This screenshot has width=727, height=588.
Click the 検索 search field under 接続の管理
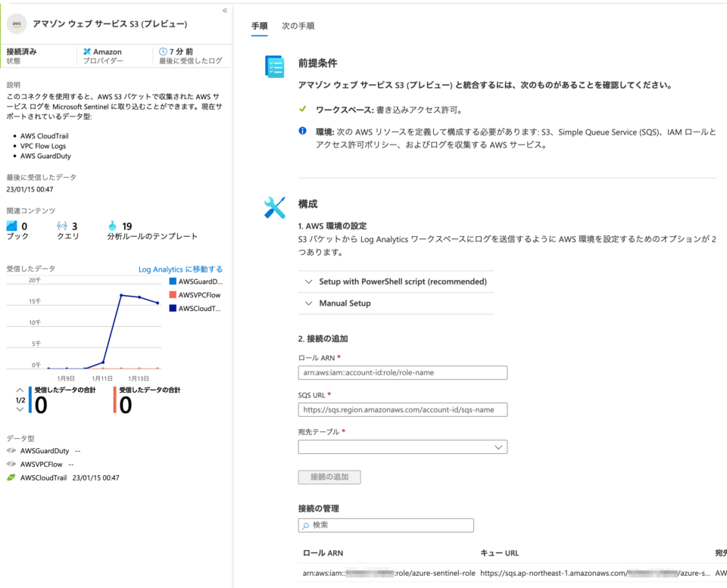point(385,524)
